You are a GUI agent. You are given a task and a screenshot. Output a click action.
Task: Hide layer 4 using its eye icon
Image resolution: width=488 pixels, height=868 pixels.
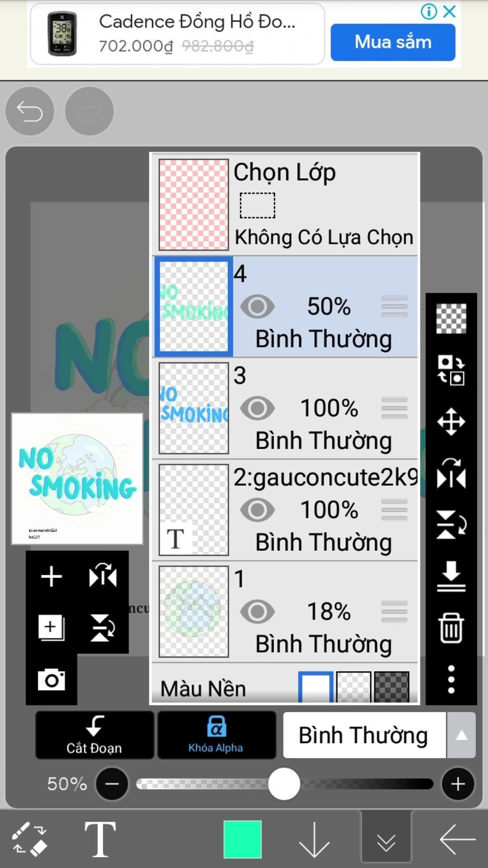[257, 307]
